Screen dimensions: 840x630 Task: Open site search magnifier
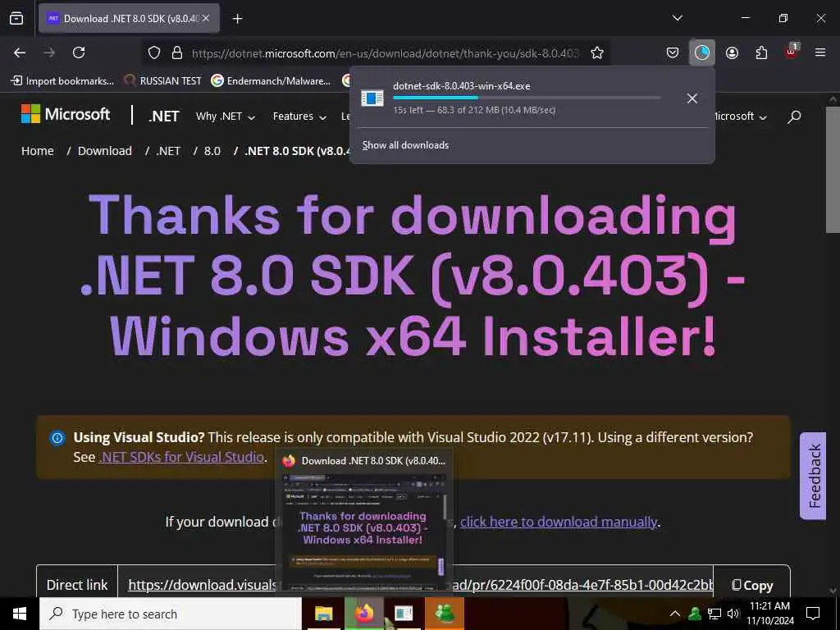pyautogui.click(x=794, y=116)
